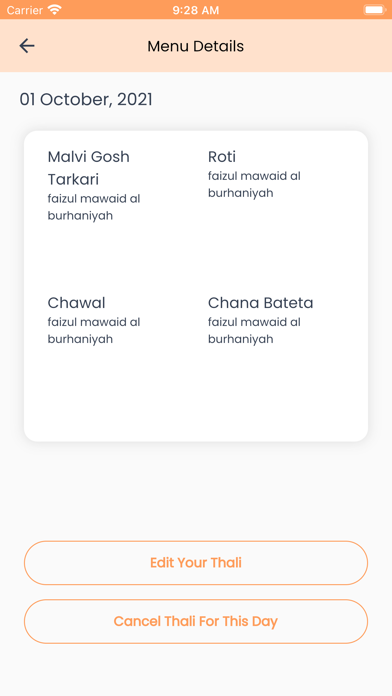Select the Malvi Gosh Tarkari item
Screen dimensions: 392x696
pos(89,168)
